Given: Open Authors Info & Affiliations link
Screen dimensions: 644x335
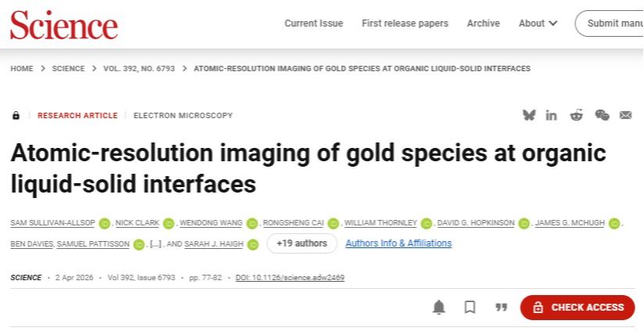Looking at the screenshot, I should coord(399,243).
